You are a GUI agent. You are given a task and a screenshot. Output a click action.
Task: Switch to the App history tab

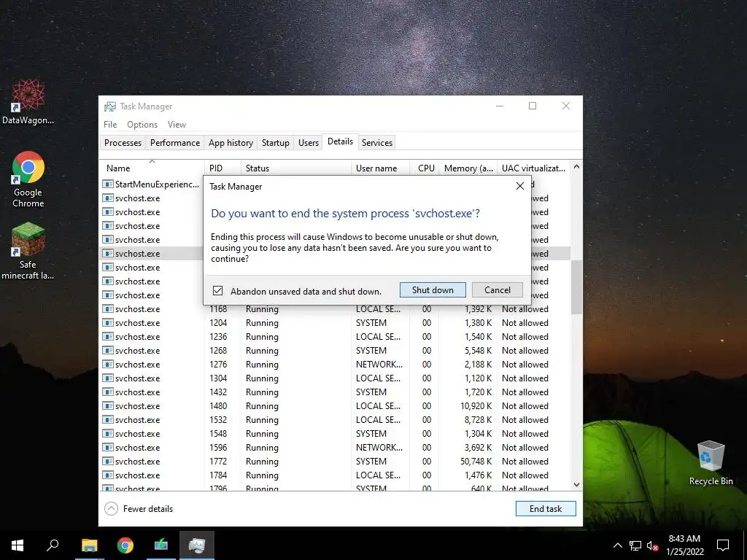pyautogui.click(x=231, y=143)
